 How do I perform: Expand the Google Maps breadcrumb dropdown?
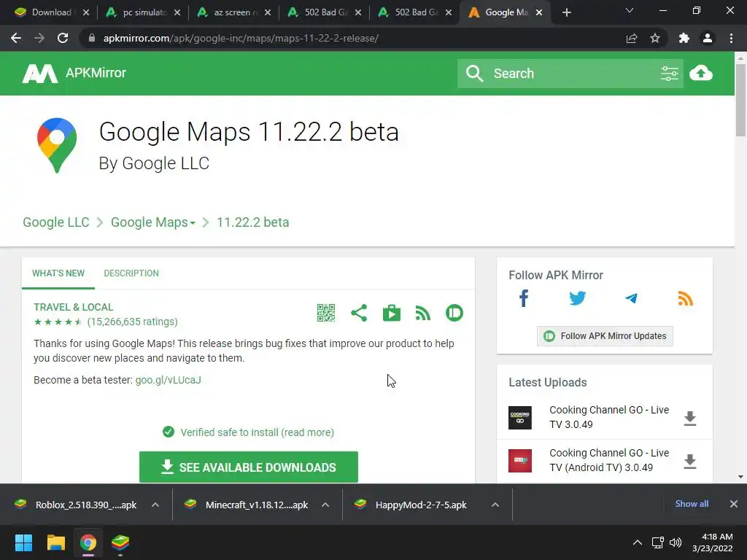click(x=193, y=223)
